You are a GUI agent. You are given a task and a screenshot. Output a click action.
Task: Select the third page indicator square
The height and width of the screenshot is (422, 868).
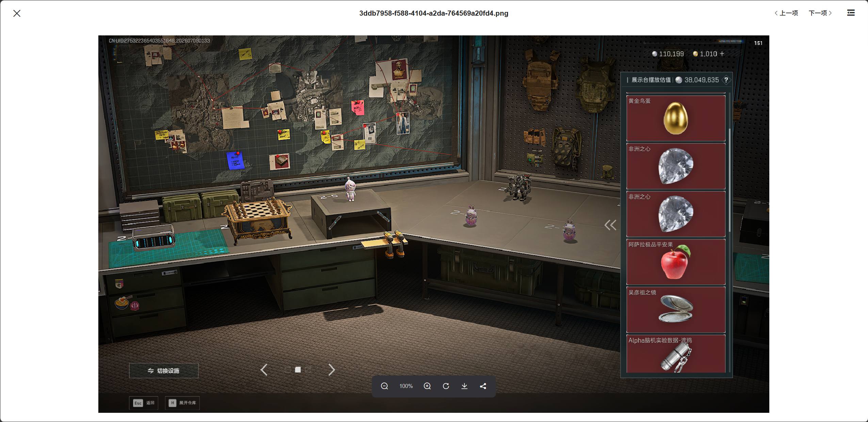pyautogui.click(x=308, y=370)
